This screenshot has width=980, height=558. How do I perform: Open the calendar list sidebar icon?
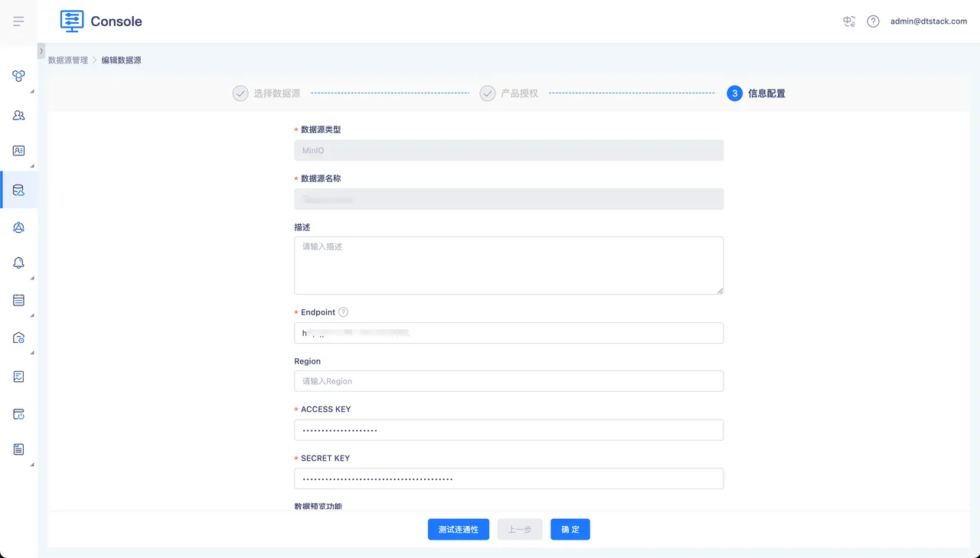pos(18,300)
